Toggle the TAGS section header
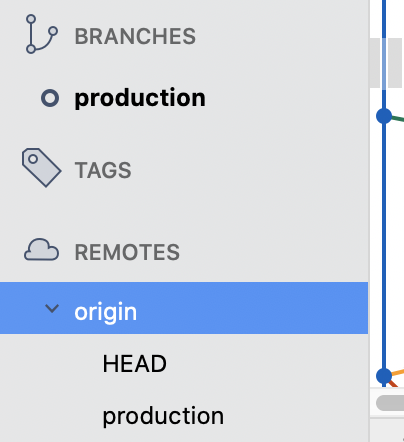Screen dimensions: 404x442 pyautogui.click(x=103, y=170)
